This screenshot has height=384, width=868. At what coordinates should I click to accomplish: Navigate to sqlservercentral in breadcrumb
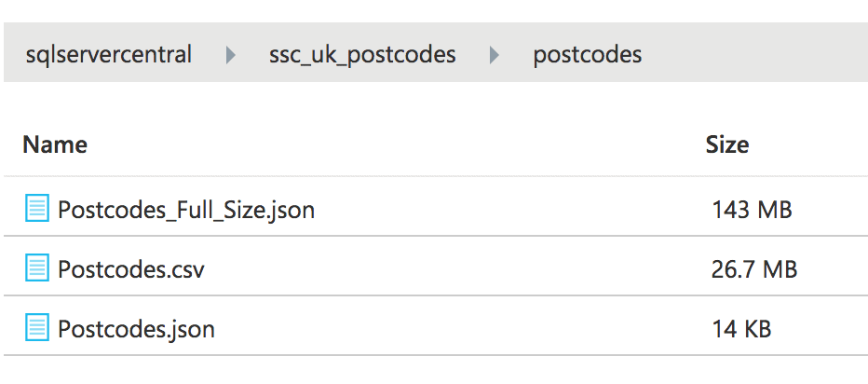point(109,55)
